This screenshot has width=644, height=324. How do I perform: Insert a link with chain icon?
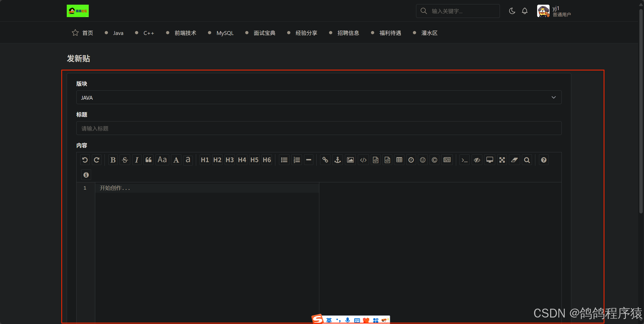click(325, 160)
